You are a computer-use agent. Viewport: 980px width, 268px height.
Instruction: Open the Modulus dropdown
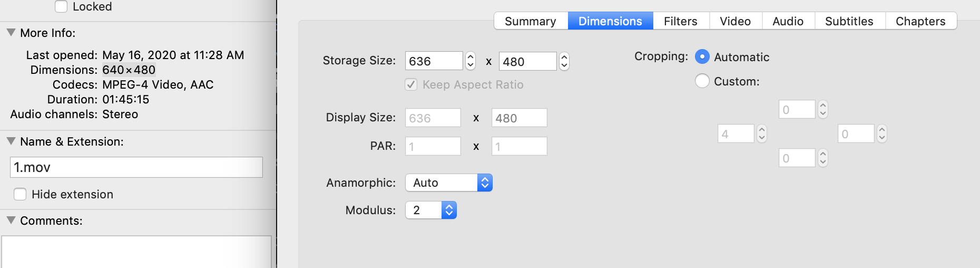coord(430,210)
